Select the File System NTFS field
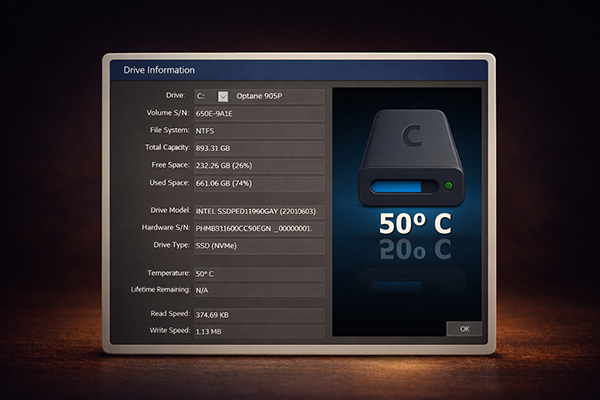This screenshot has height=400, width=600. [258, 131]
